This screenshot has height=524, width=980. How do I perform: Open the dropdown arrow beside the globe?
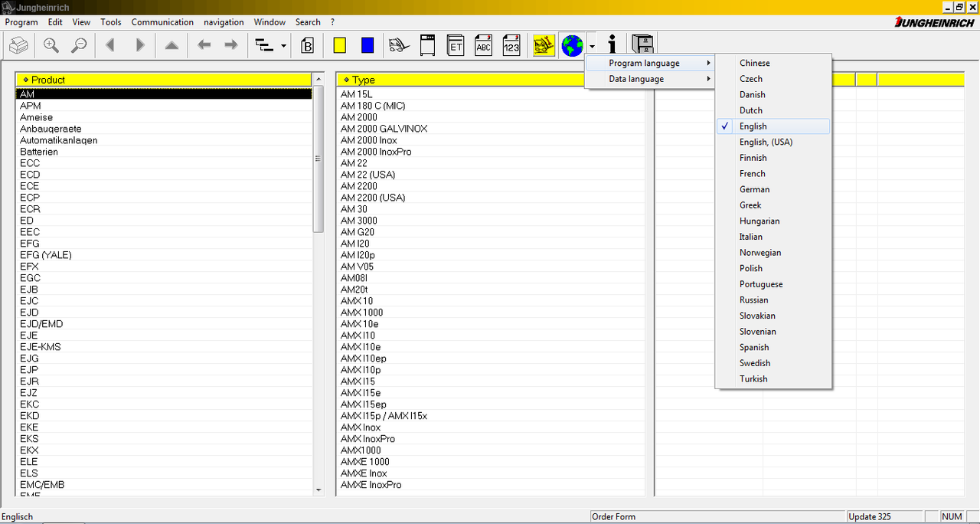pos(592,46)
